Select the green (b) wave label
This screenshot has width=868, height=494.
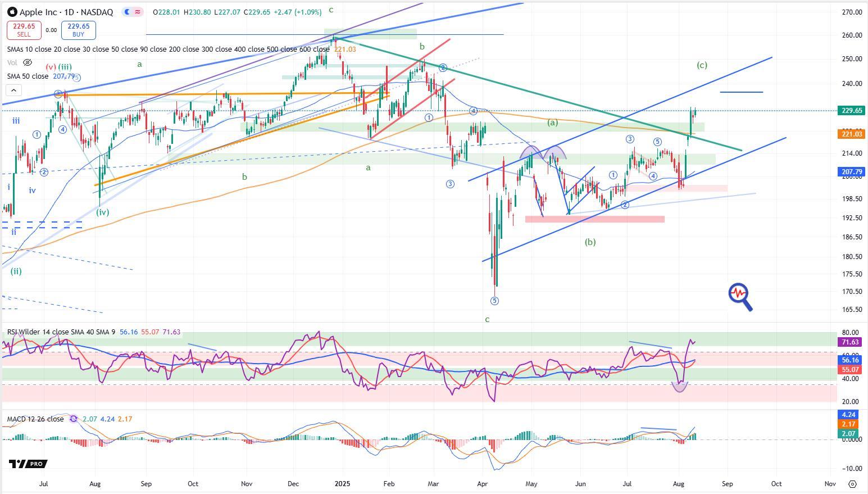click(x=590, y=242)
